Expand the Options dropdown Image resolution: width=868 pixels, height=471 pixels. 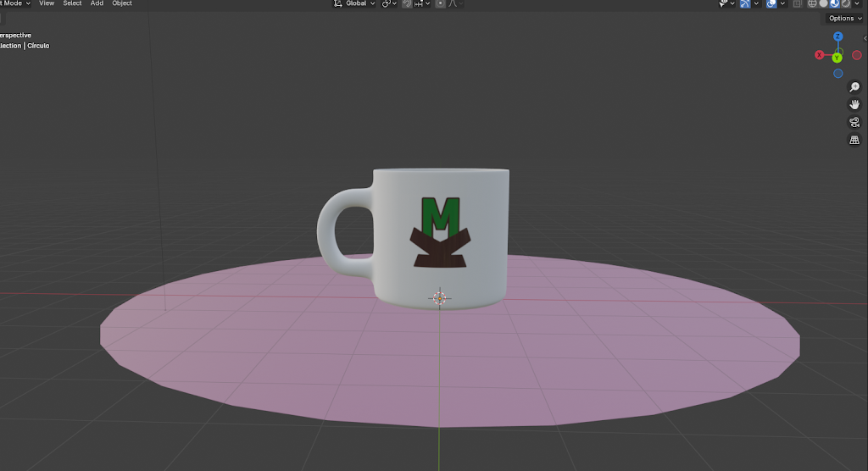[x=845, y=19]
